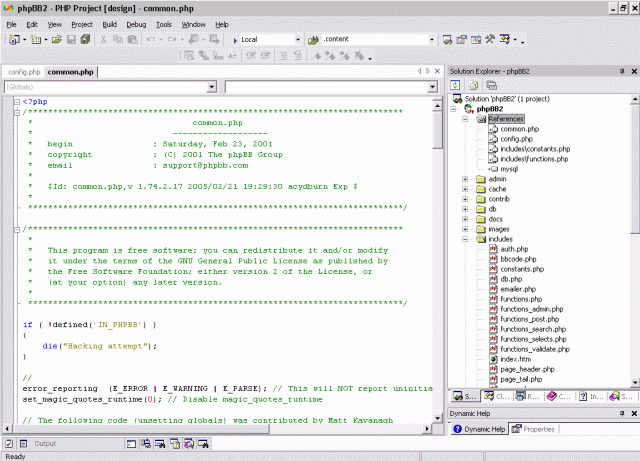The height and width of the screenshot is (461, 640).
Task: Click the Toggle Bookmark flag icon
Action: pos(316,56)
